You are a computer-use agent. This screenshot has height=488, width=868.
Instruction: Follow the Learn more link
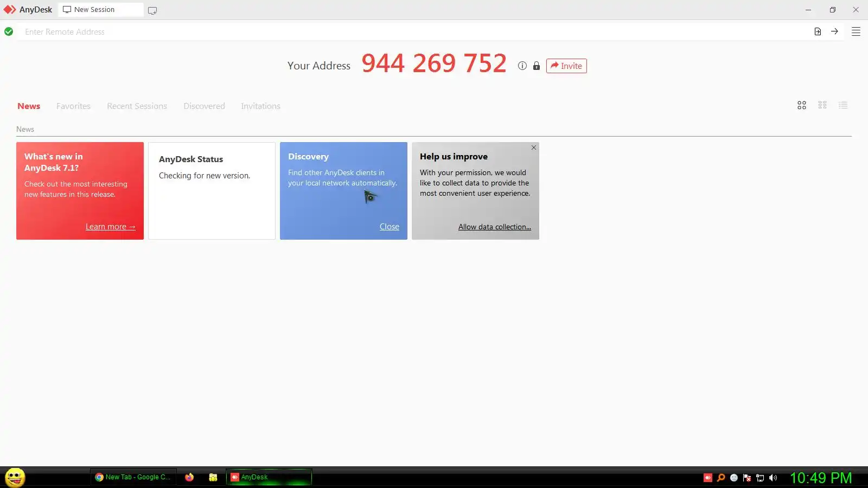[x=110, y=227]
